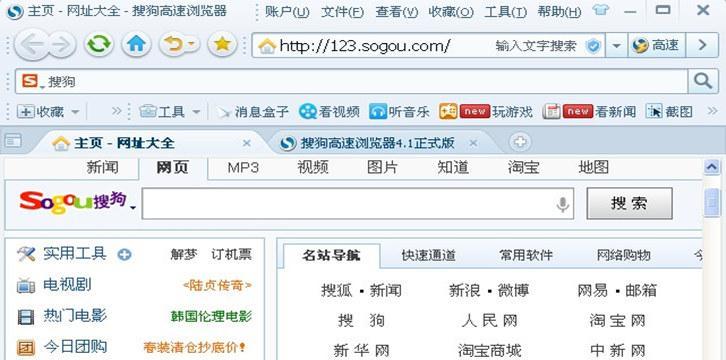Image resolution: width=726 pixels, height=360 pixels.
Task: Click the magnifier search button
Action: [x=703, y=82]
